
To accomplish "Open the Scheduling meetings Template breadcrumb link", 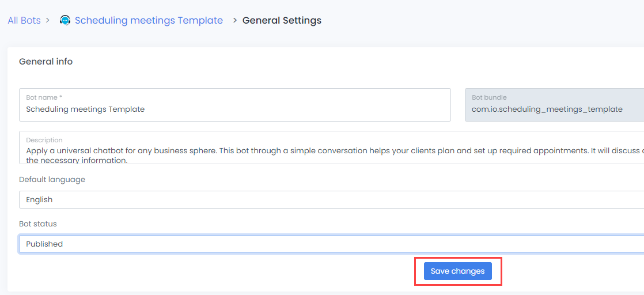I will (x=149, y=21).
